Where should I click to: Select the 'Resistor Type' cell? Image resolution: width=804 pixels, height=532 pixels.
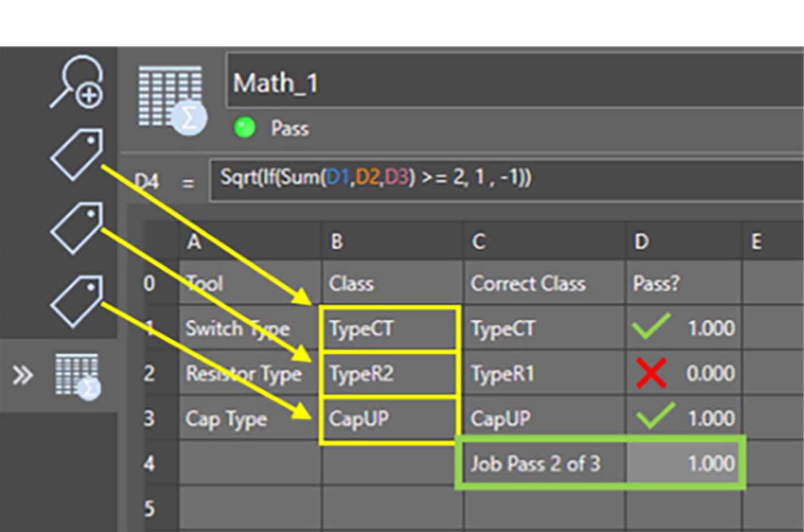click(x=250, y=373)
